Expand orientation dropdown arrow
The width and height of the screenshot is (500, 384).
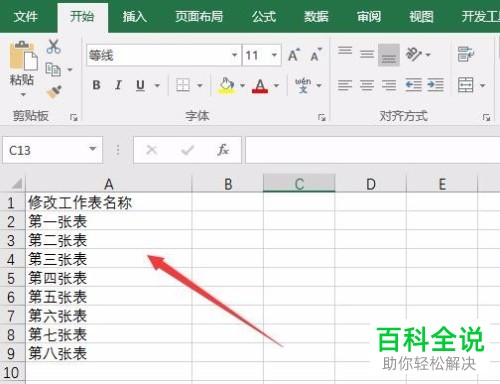click(428, 55)
